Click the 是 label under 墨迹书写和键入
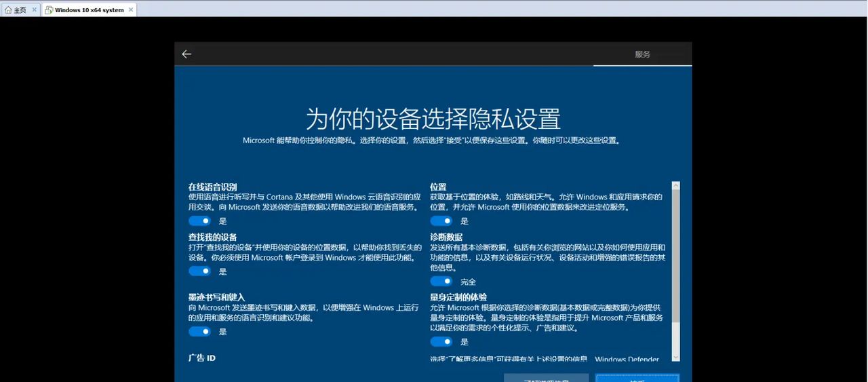 coord(222,332)
